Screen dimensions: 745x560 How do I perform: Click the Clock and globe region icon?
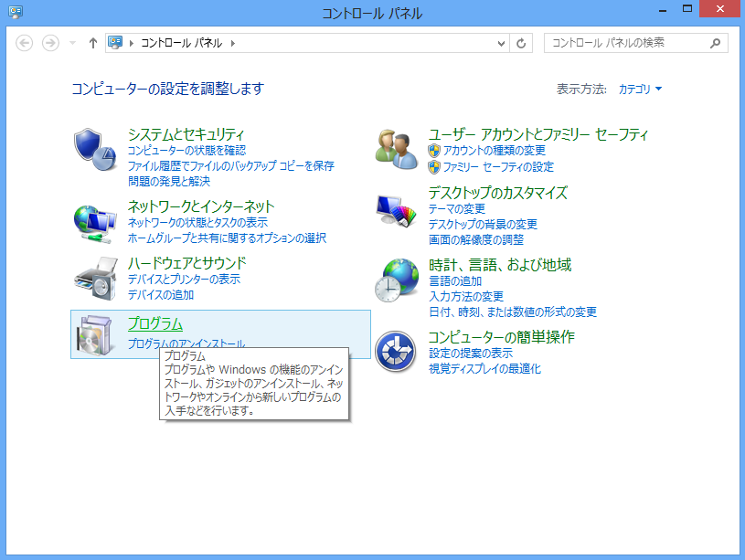(398, 280)
